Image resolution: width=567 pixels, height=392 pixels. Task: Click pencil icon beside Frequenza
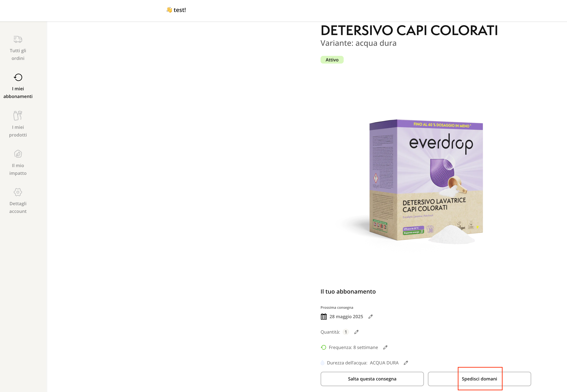pyautogui.click(x=385, y=347)
